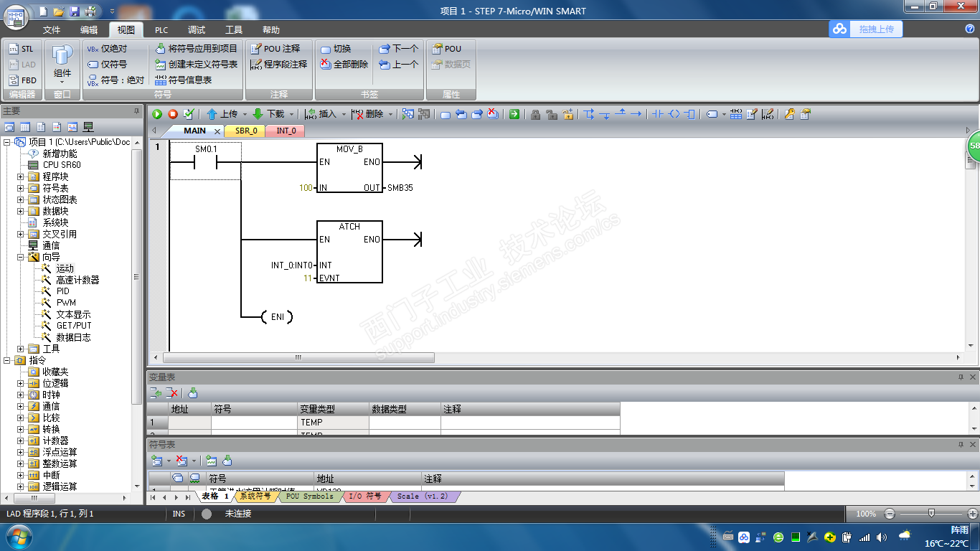Switch to the SBR_0 editor tab
This screenshot has height=551, width=980.
pos(246,131)
